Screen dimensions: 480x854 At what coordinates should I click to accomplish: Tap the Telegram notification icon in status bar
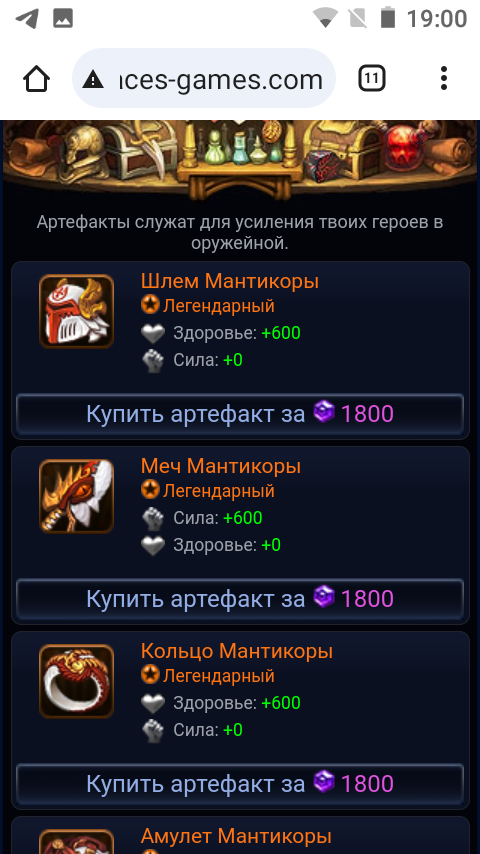(26, 19)
